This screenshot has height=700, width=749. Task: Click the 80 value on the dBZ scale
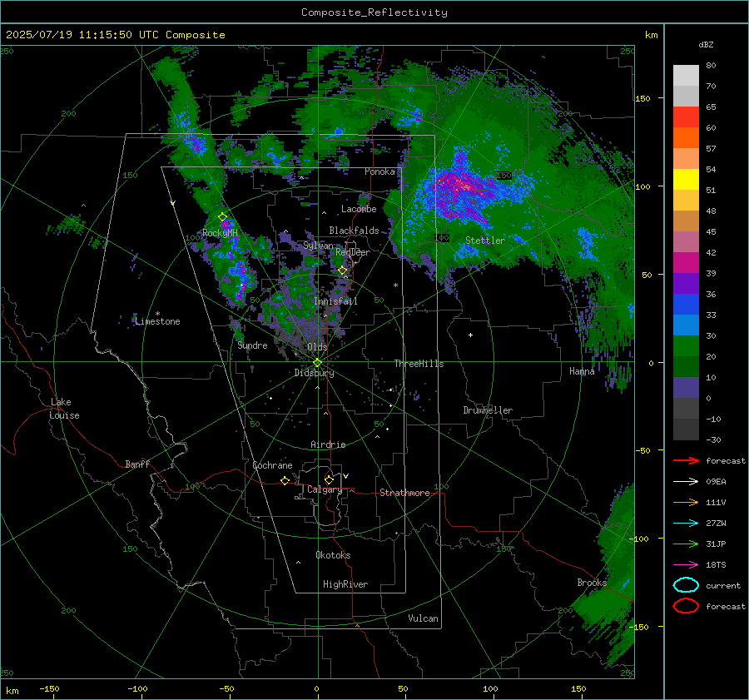click(x=711, y=66)
